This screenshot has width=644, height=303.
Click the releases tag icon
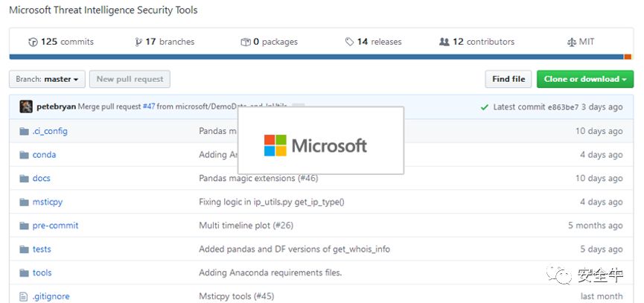tap(349, 42)
